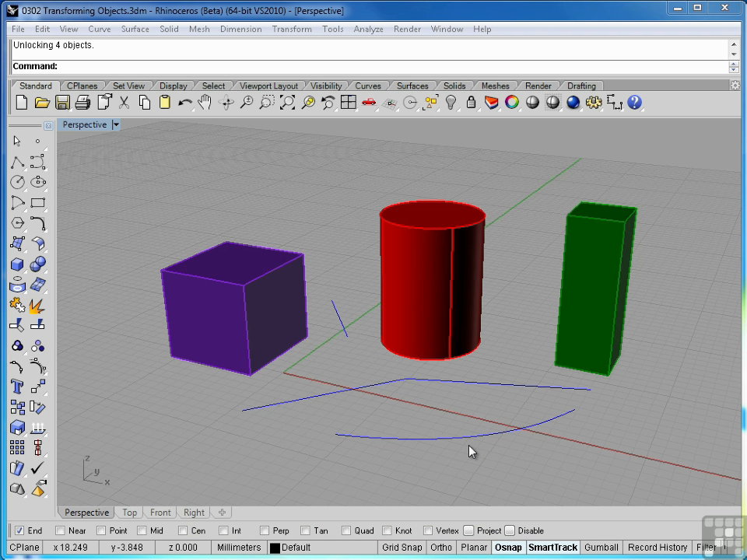Open the Analyze menu
Viewport: 747px width, 560px height.
pyautogui.click(x=368, y=29)
